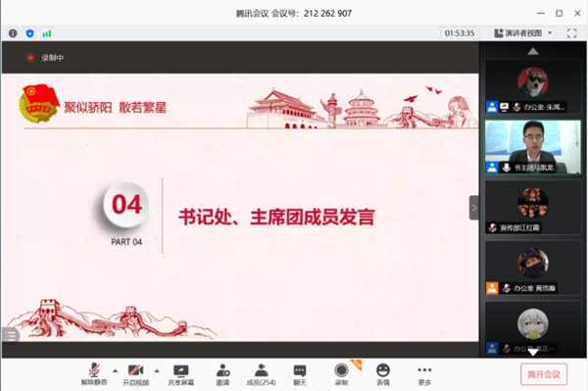The height and width of the screenshot is (391, 588).
Task: Open the 成员(254) members list
Action: point(261,374)
